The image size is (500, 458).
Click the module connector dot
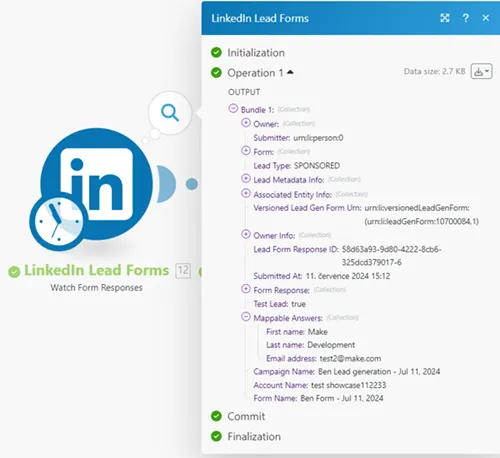pos(192,184)
